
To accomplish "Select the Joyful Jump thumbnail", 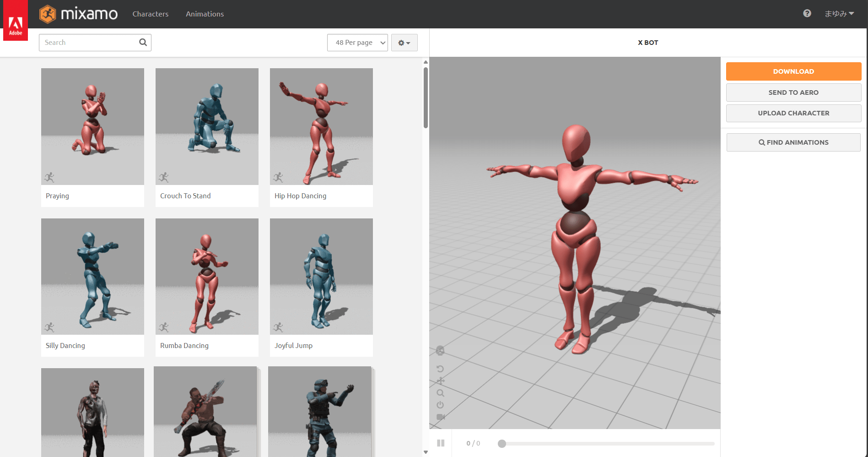I will [x=321, y=277].
